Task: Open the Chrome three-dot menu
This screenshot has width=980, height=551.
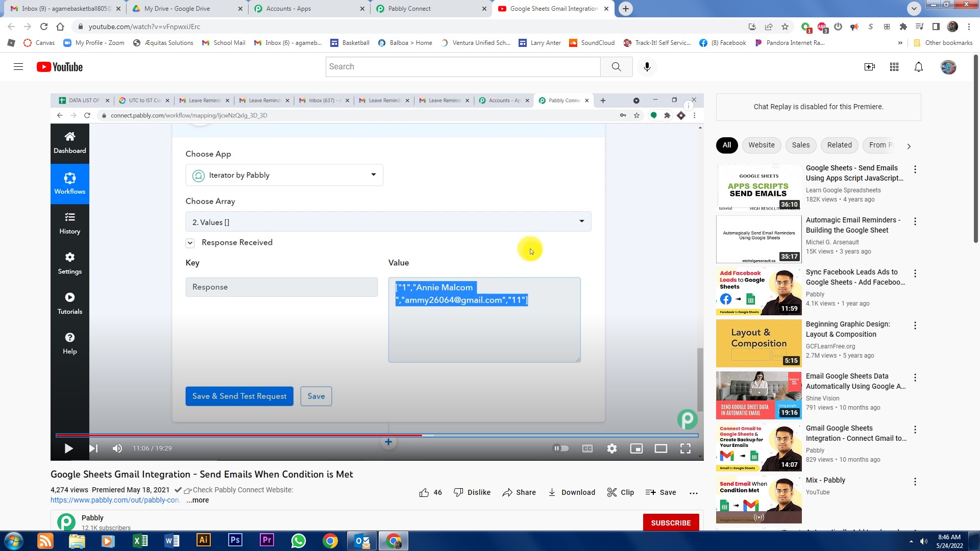Action: pyautogui.click(x=969, y=27)
